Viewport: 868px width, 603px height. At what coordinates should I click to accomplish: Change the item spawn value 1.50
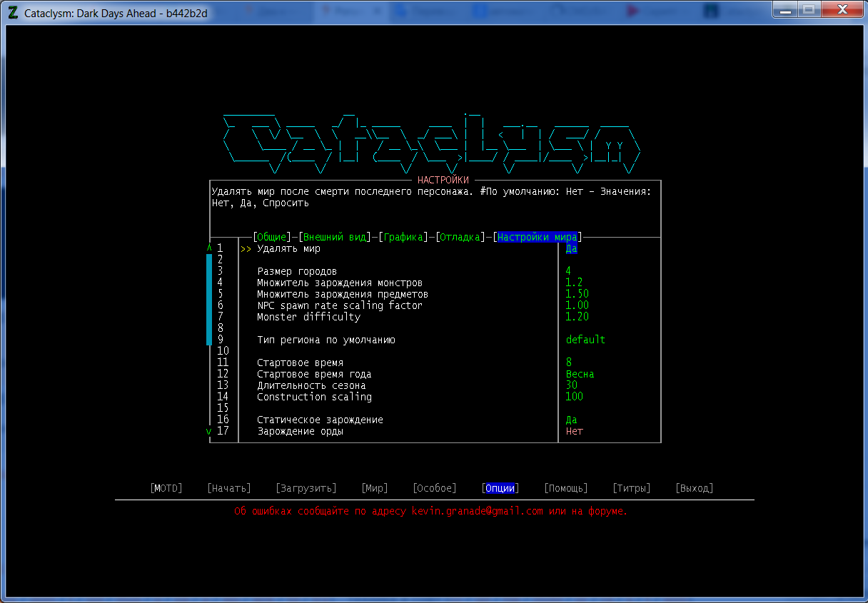coord(577,294)
